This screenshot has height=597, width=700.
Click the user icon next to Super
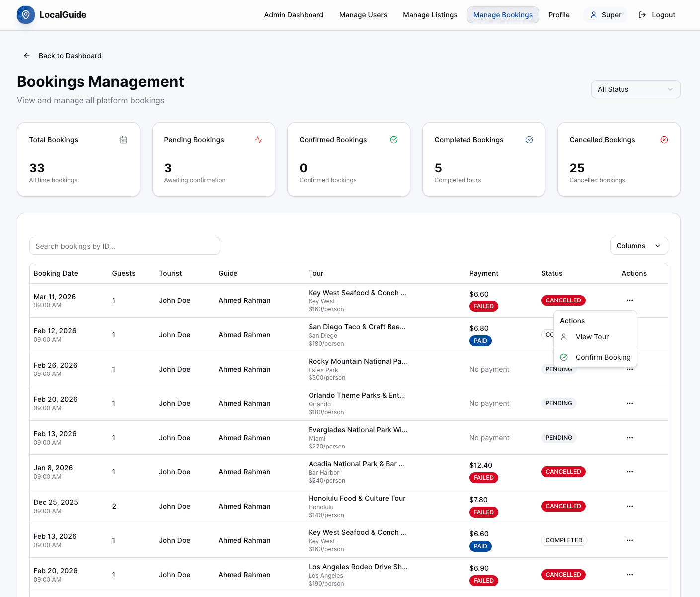click(594, 15)
